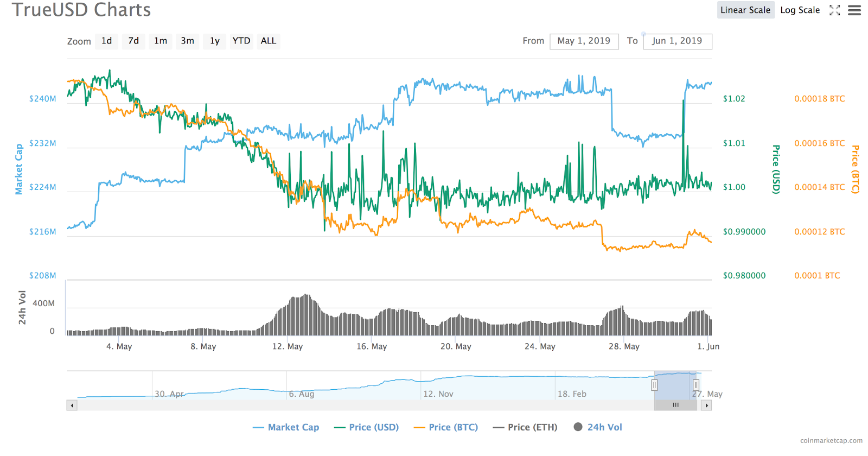Set zoom to 1d
This screenshot has width=868, height=456.
[x=107, y=41]
